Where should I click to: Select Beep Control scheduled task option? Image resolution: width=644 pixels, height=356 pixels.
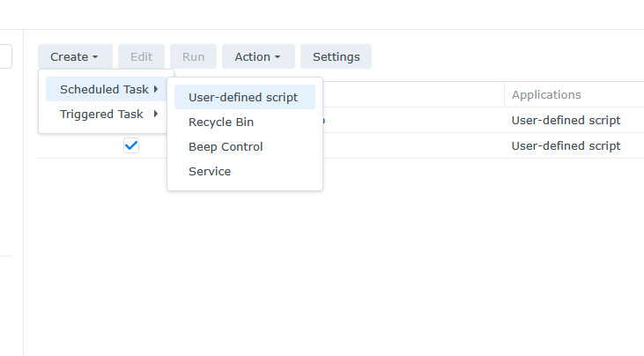(x=226, y=146)
